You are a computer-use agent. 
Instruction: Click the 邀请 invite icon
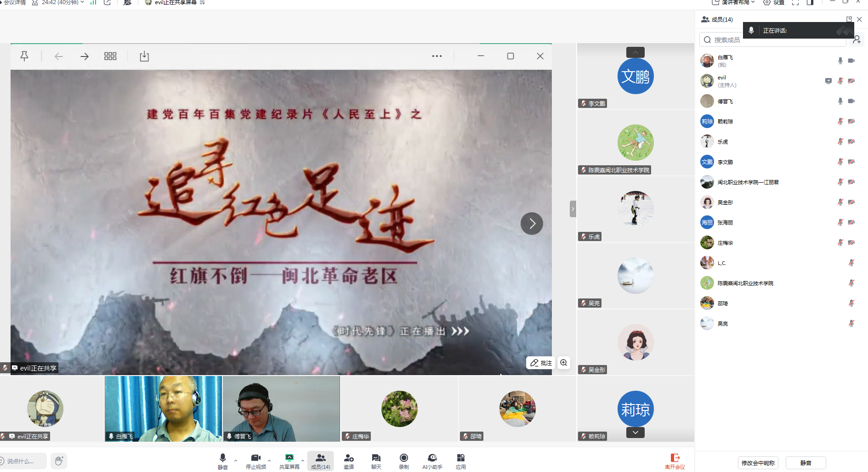coord(349,461)
